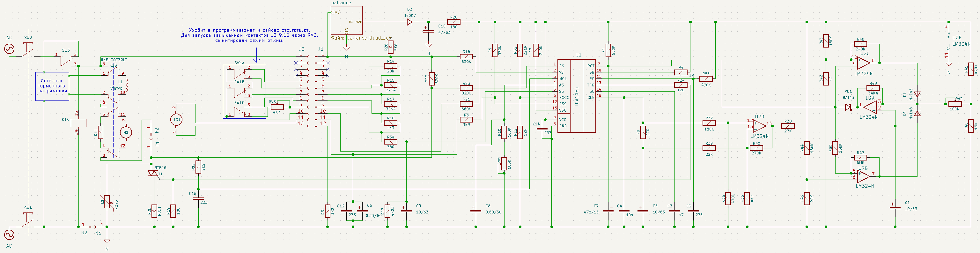Select resistor R46 15K symbol

pyautogui.click(x=970, y=126)
